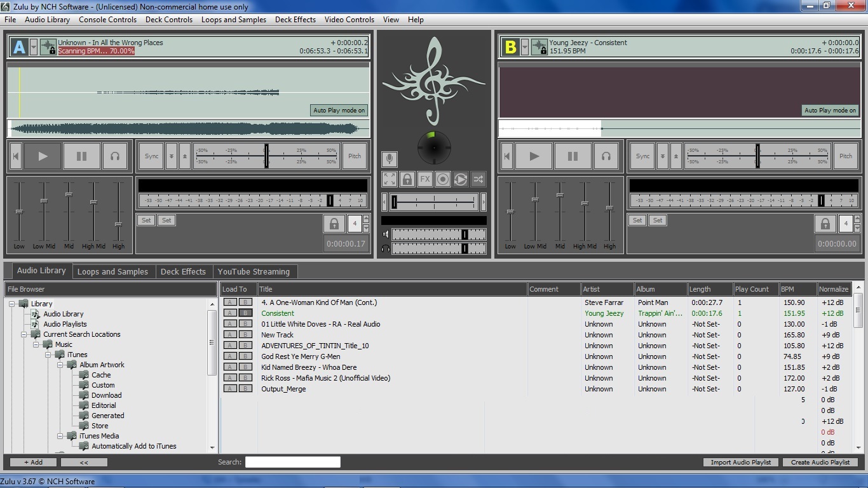The height and width of the screenshot is (488, 868).
Task: Enable Sync on deck B
Action: 642,156
